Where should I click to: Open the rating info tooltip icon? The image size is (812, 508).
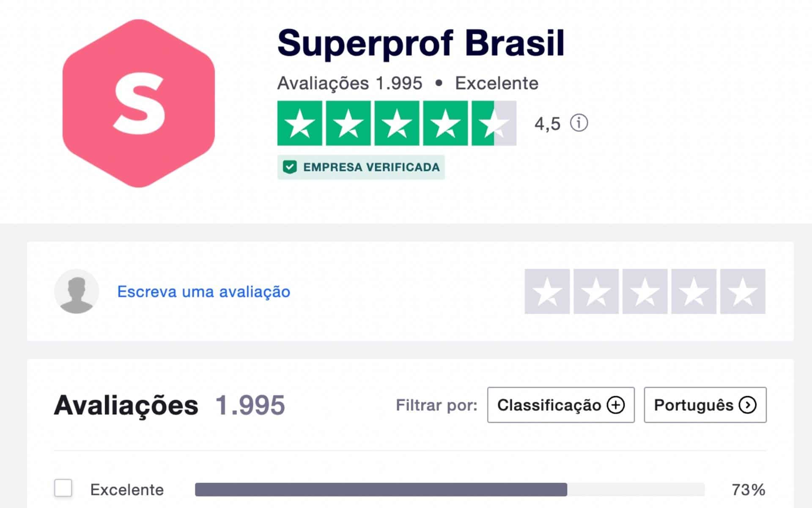coord(579,123)
